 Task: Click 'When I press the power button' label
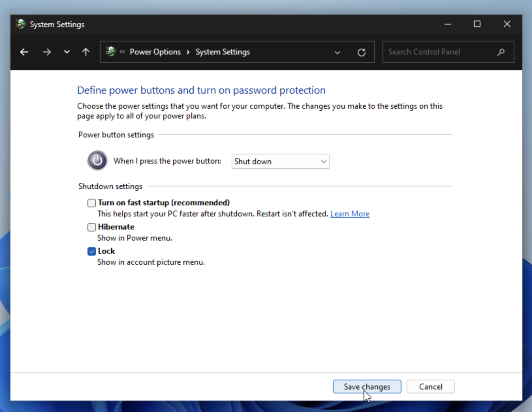coord(167,161)
